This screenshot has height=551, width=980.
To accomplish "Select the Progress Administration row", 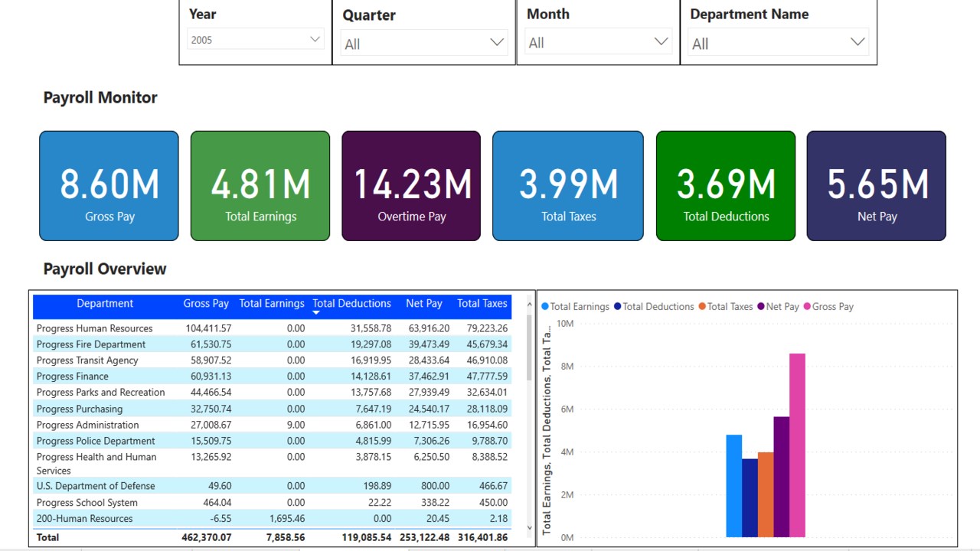I will pos(272,425).
